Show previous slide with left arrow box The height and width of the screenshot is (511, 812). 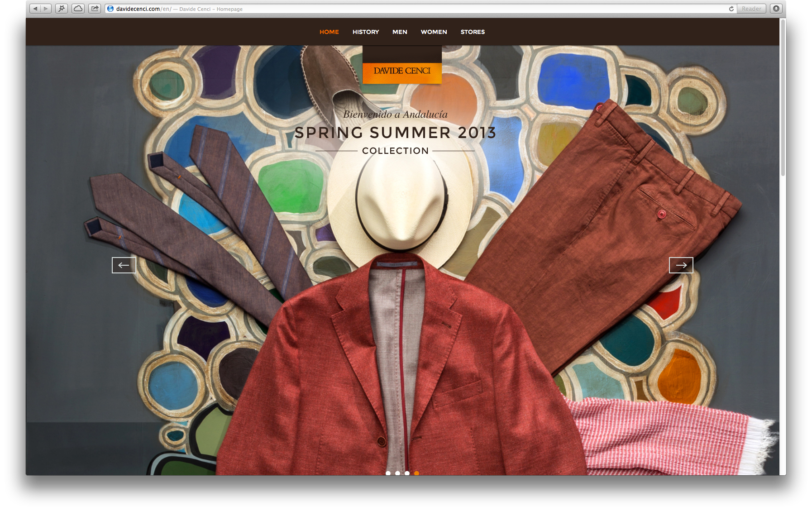coord(124,265)
